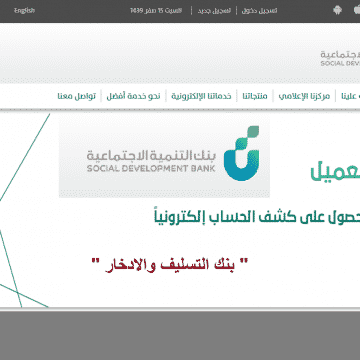Open the Android app download icon
360x360 pixels.
coord(337,10)
